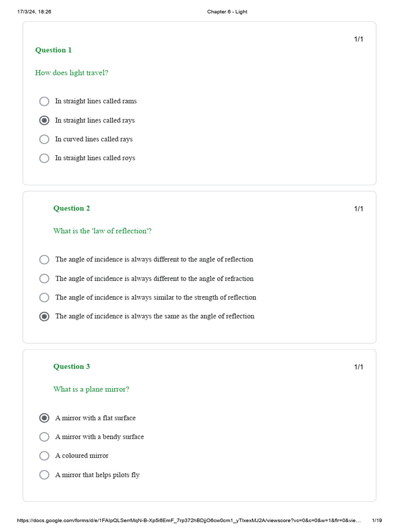Select 'always different to the angle of reflection'
The width and height of the screenshot is (399, 532).
pos(45,259)
